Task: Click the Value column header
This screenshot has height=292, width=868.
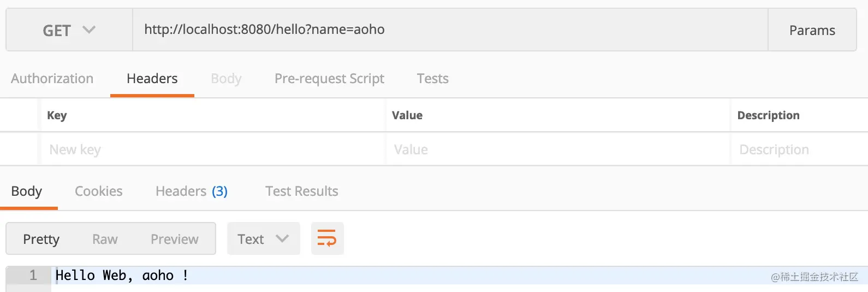Action: 407,115
